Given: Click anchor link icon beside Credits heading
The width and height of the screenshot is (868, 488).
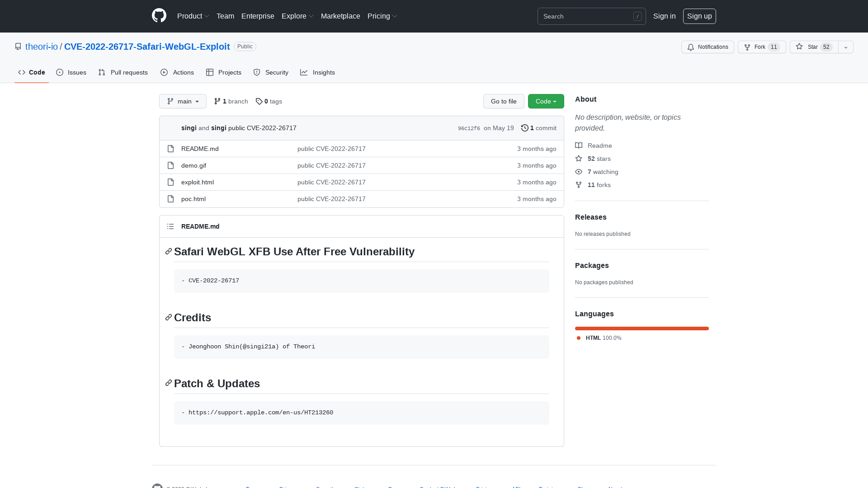Looking at the screenshot, I should pyautogui.click(x=169, y=318).
